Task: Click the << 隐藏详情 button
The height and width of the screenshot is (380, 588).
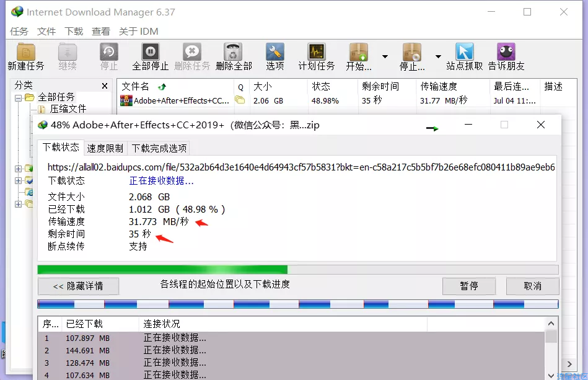Action: (x=78, y=286)
